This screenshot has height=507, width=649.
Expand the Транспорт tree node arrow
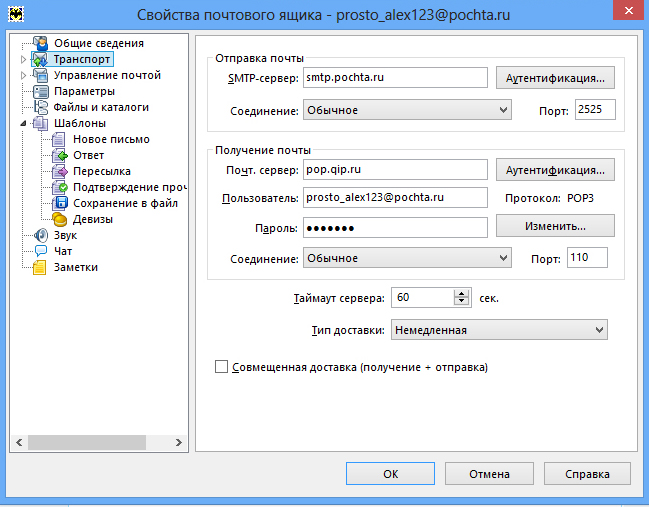pyautogui.click(x=23, y=60)
